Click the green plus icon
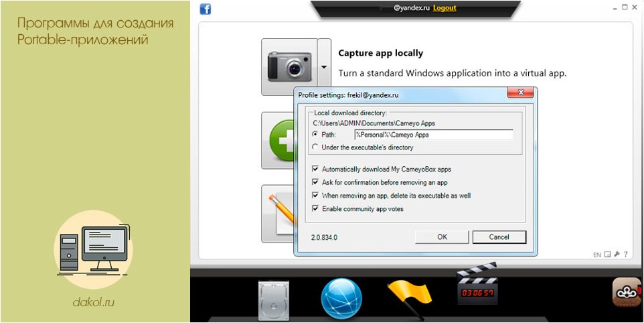The image size is (644, 323). tap(282, 140)
